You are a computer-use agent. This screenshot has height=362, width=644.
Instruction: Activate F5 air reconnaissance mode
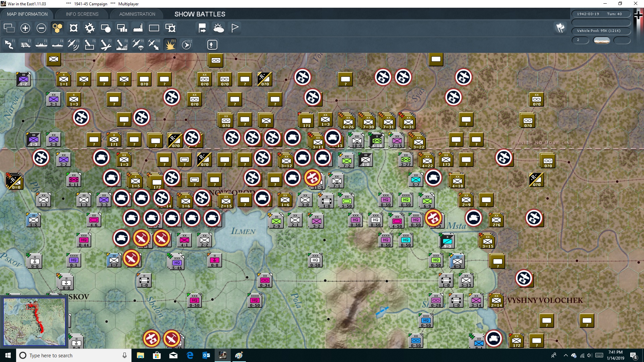coord(73,44)
